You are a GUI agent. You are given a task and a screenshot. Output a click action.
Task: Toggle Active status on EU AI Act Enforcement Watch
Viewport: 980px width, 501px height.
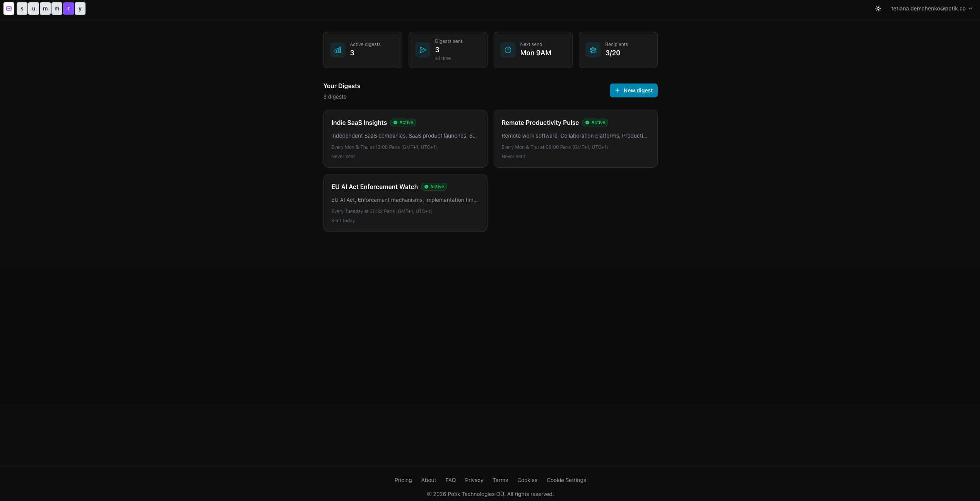[434, 186]
